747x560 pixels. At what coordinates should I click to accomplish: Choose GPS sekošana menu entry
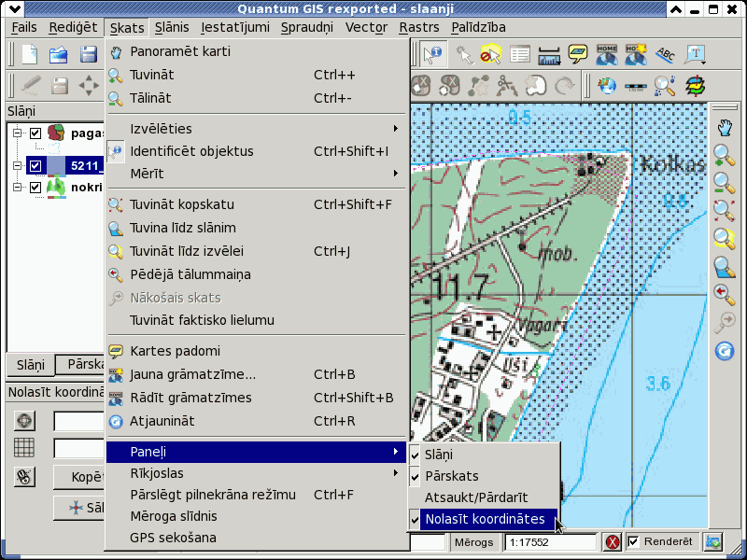pos(256,538)
